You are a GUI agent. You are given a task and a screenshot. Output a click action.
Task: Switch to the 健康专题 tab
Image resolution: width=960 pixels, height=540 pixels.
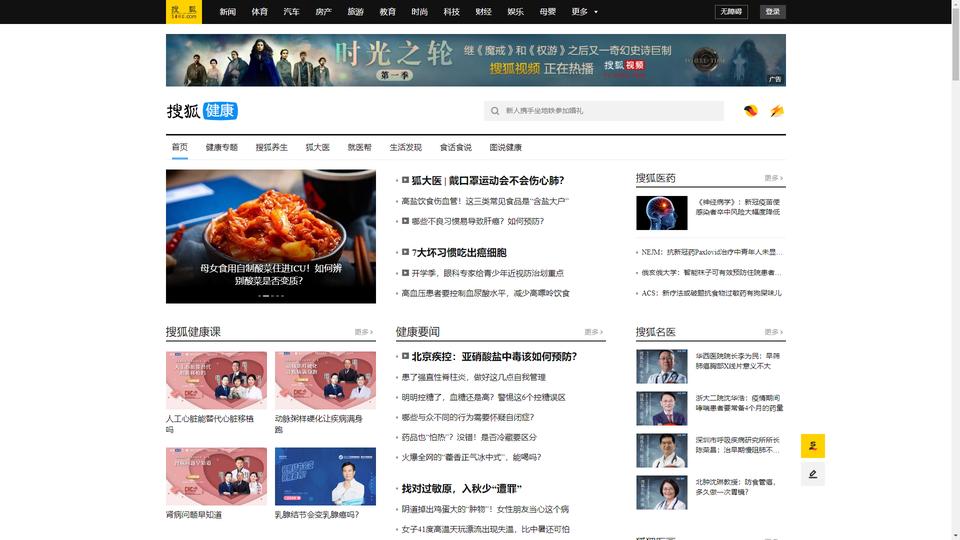[x=222, y=148]
